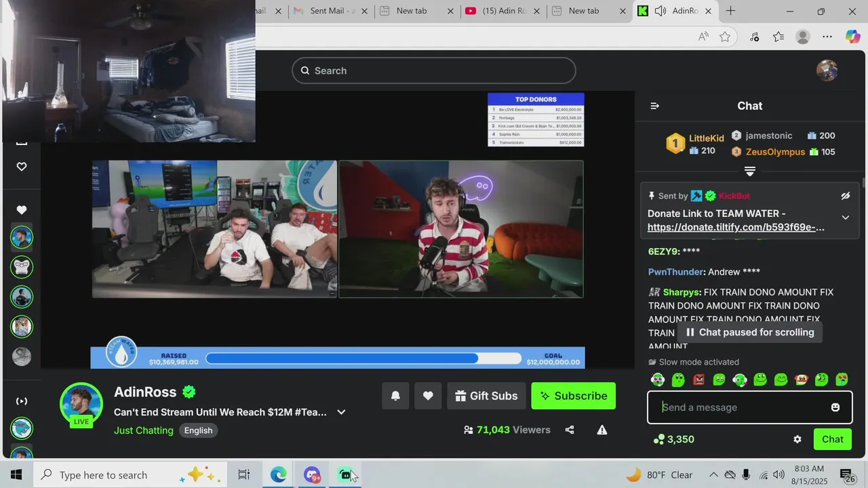Toggle stream notifications bell button
868x488 pixels.
pos(395,396)
